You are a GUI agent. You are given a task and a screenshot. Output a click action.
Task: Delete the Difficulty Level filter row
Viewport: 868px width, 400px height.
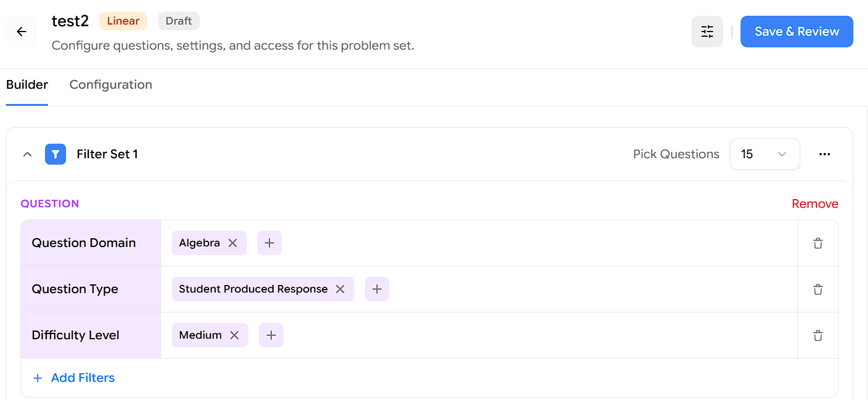[x=818, y=335]
